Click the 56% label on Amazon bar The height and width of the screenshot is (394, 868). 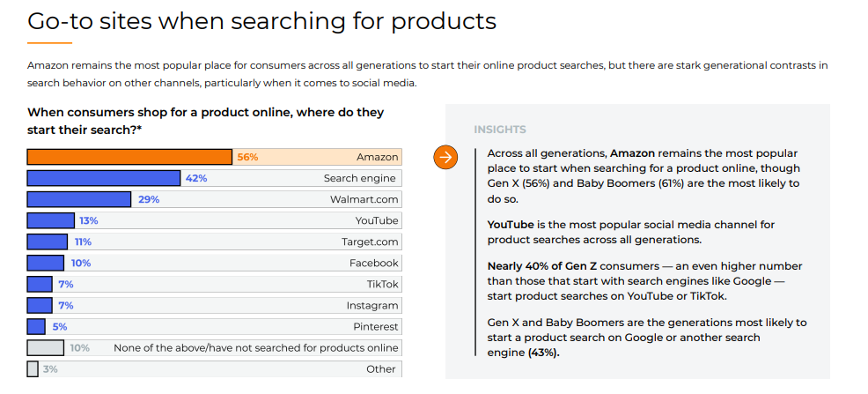(x=247, y=157)
